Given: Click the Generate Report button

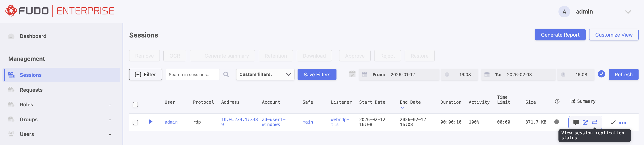Looking at the screenshot, I should pos(560,35).
